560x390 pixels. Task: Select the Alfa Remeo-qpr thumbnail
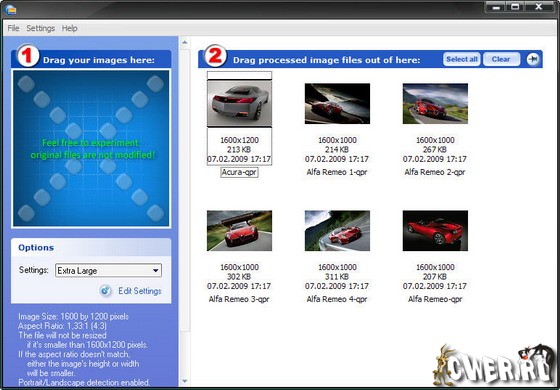coord(435,231)
